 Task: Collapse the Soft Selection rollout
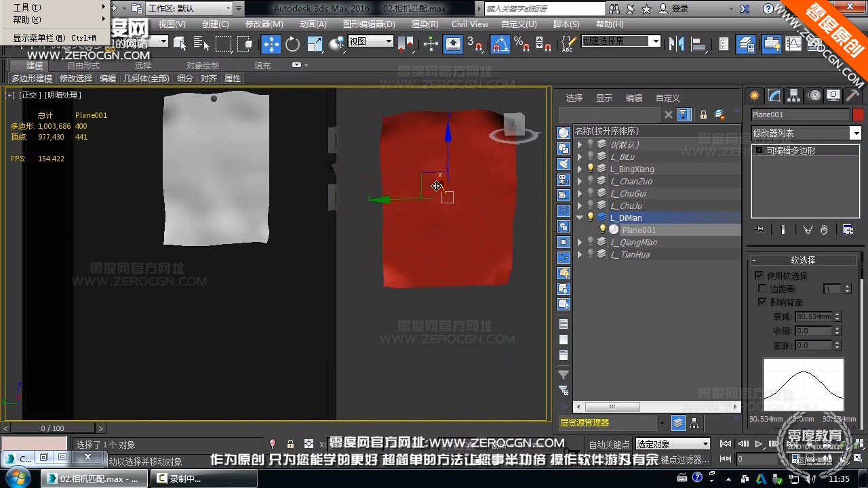pyautogui.click(x=803, y=260)
